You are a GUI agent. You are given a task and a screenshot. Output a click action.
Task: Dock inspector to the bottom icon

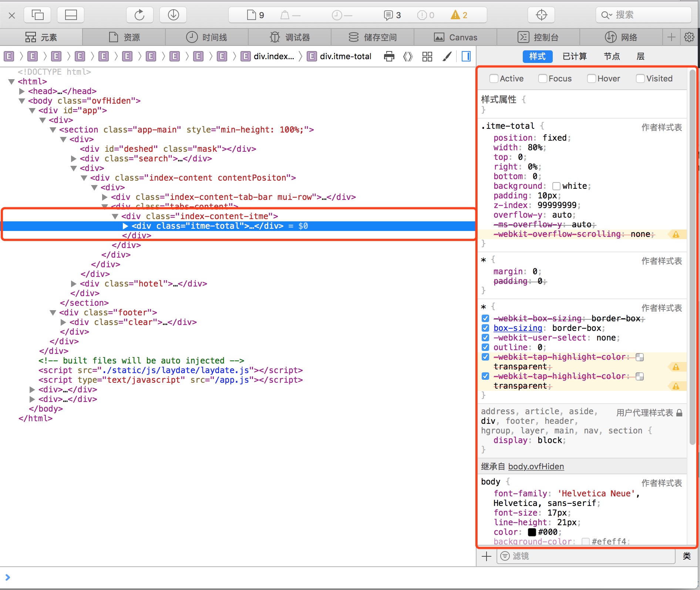(x=71, y=15)
